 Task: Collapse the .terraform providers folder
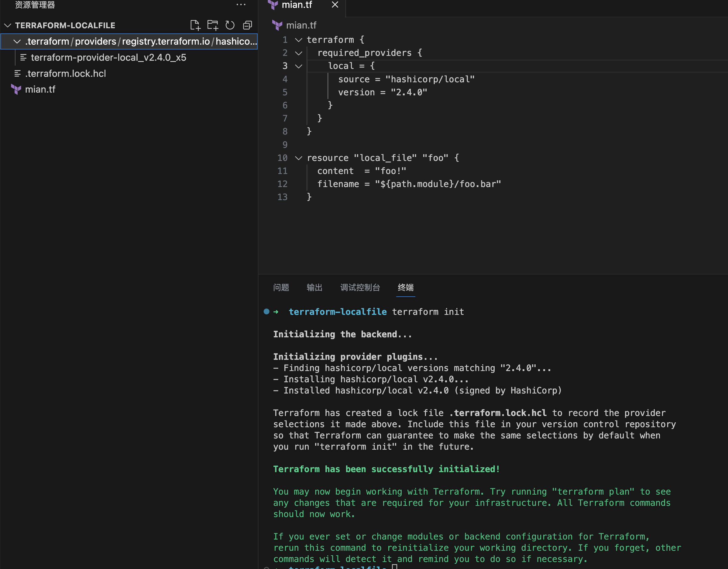(17, 41)
